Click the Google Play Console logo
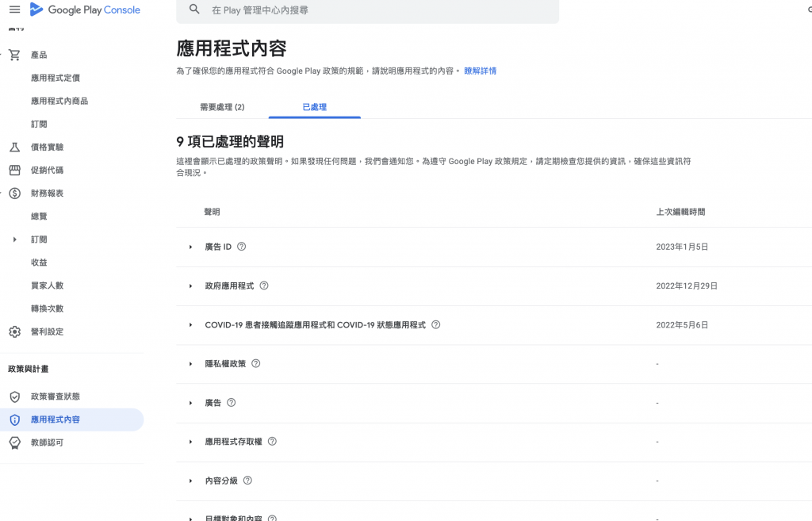Image resolution: width=812 pixels, height=521 pixels. 85,10
